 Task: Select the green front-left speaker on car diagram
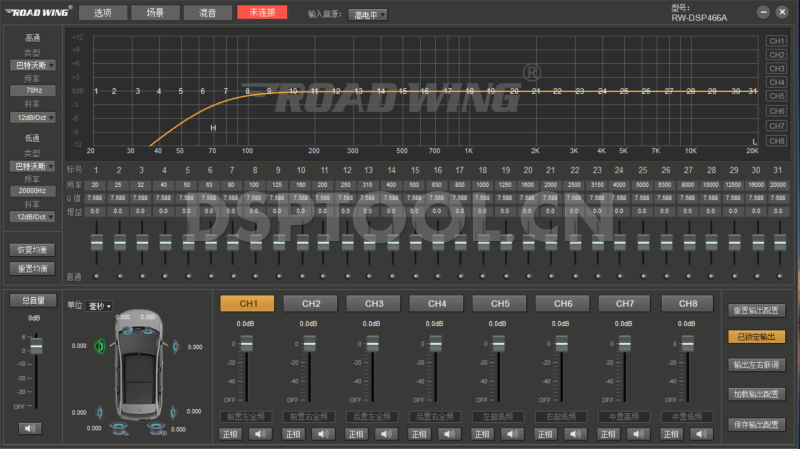(x=100, y=347)
